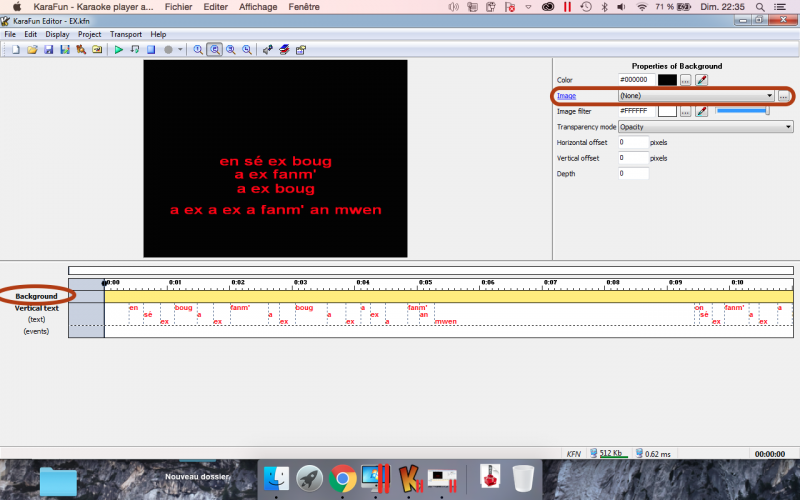Select the Background track label
800x500 pixels.
tap(36, 296)
